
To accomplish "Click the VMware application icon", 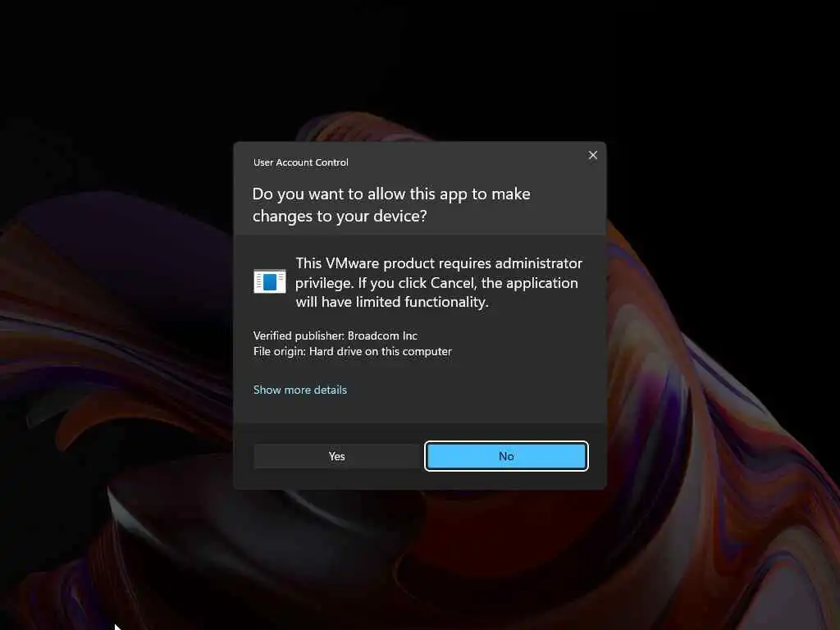I will pos(269,281).
